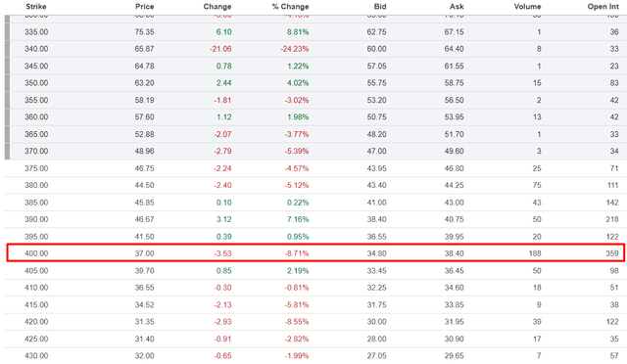Click the 45.85 price value
This screenshot has width=627, height=364.
tap(144, 203)
